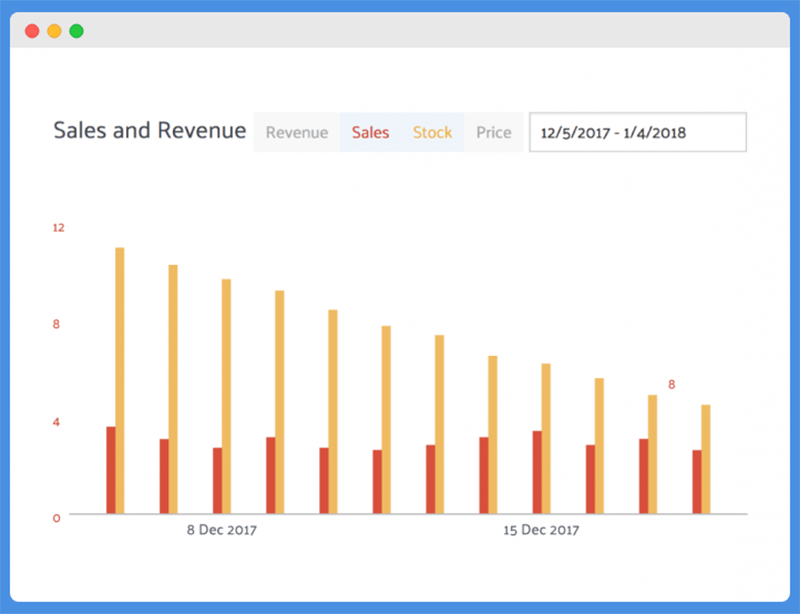Image resolution: width=800 pixels, height=614 pixels.
Task: Click the Sales and Revenue heading
Action: pos(150,131)
